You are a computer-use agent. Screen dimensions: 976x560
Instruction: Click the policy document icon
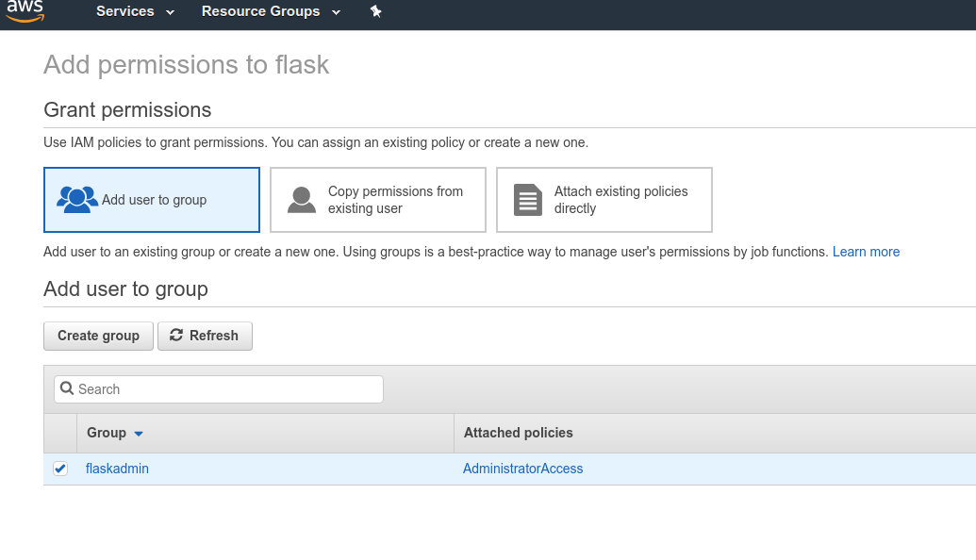(528, 200)
